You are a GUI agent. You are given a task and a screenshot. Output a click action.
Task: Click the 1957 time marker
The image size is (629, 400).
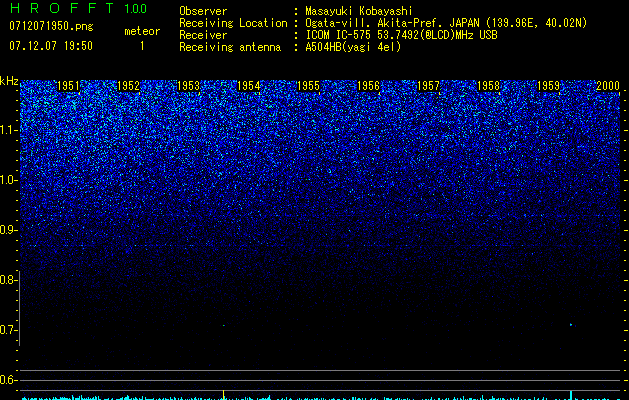click(x=428, y=86)
